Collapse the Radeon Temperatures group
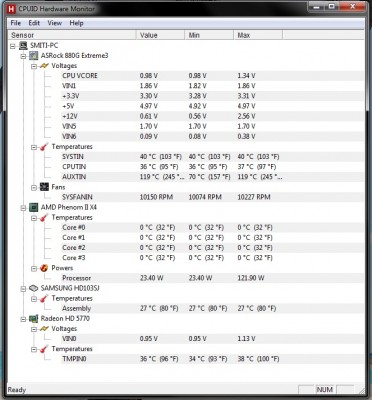Screen dimensions: 372x400 [34, 349]
